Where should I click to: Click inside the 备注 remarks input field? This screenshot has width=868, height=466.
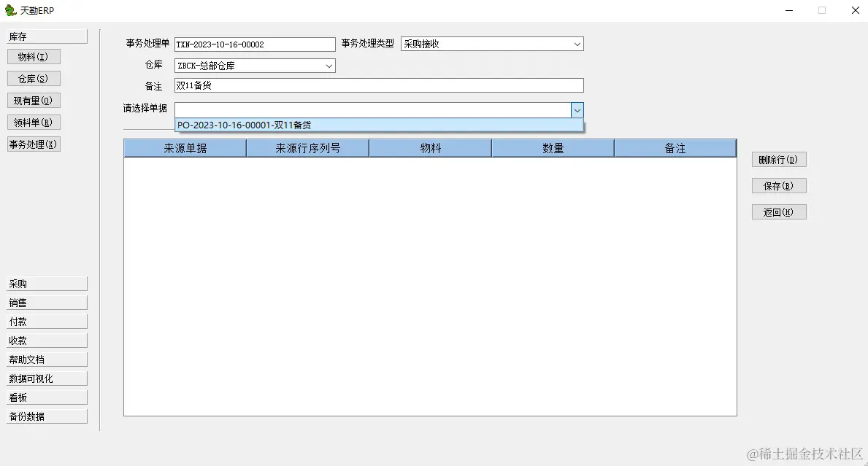(365, 85)
